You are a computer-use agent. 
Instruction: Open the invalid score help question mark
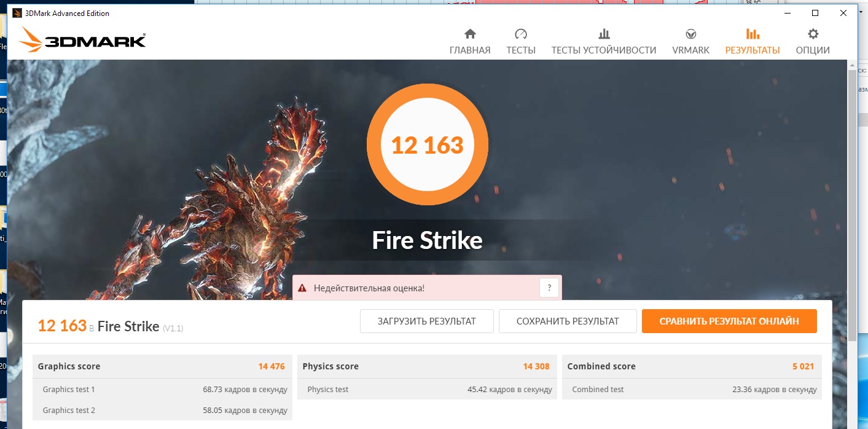549,288
